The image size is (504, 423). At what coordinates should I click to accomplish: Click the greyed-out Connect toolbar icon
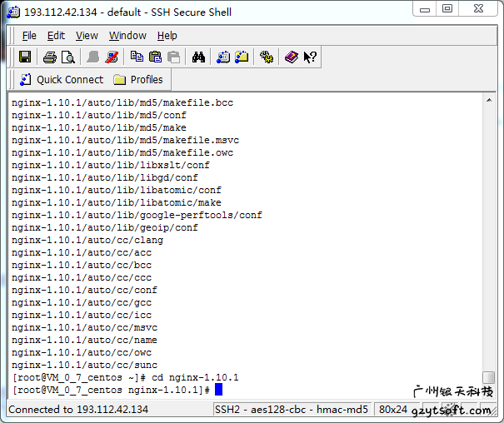click(x=93, y=57)
